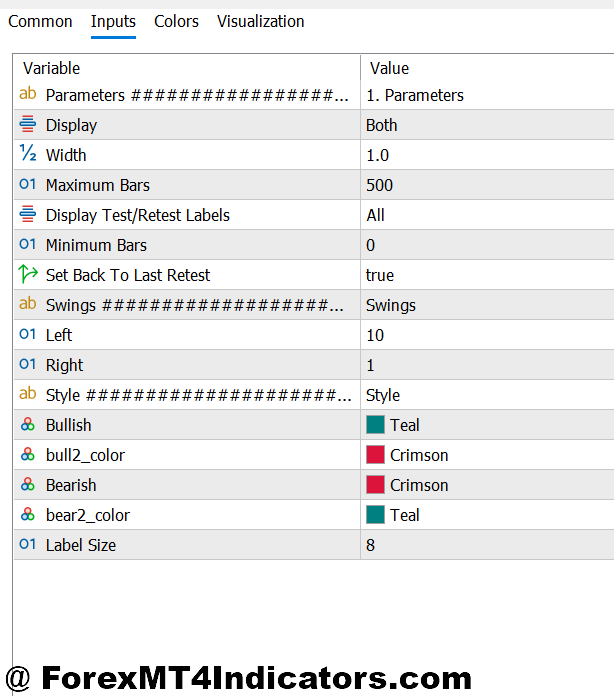
Task: Switch to the Common tab
Action: tap(40, 21)
